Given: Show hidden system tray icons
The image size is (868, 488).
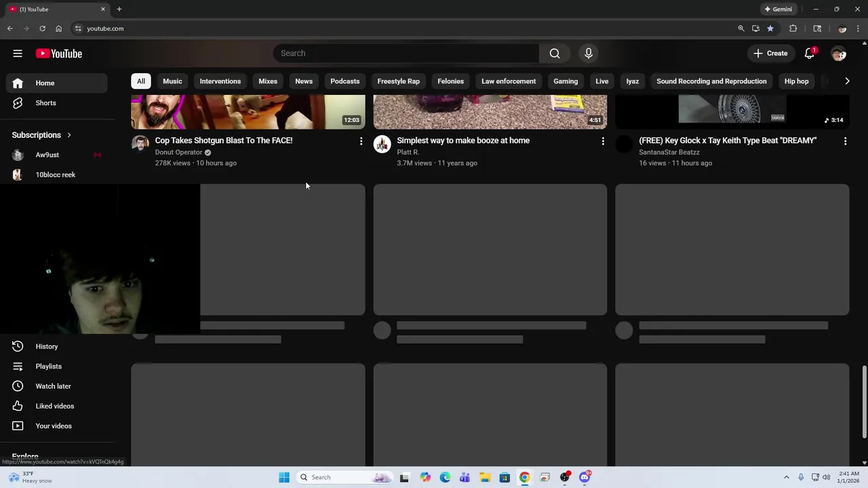Looking at the screenshot, I should [787, 477].
